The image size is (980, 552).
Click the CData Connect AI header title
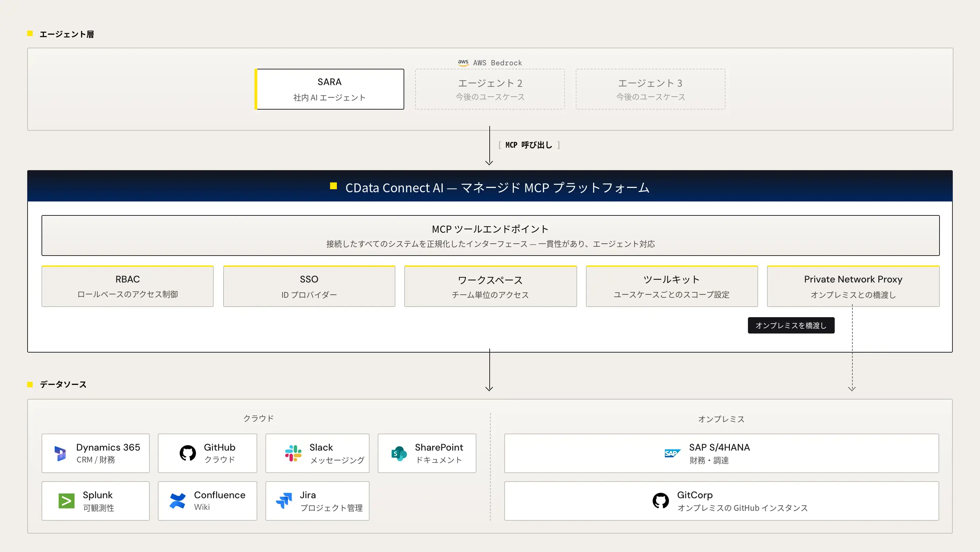click(497, 188)
